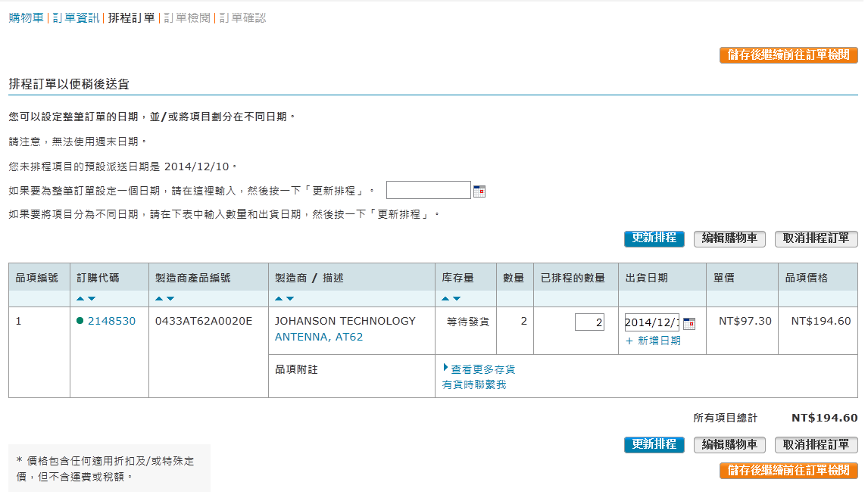Sort descending by 訂購代碼 column
868x501 pixels.
coord(92,299)
